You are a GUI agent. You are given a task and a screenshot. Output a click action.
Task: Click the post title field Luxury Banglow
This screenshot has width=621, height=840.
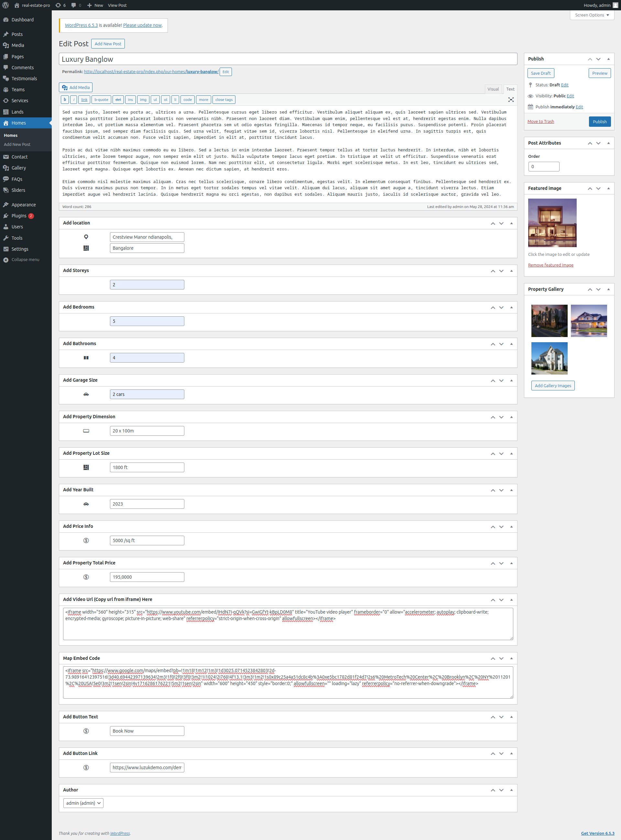tap(288, 60)
